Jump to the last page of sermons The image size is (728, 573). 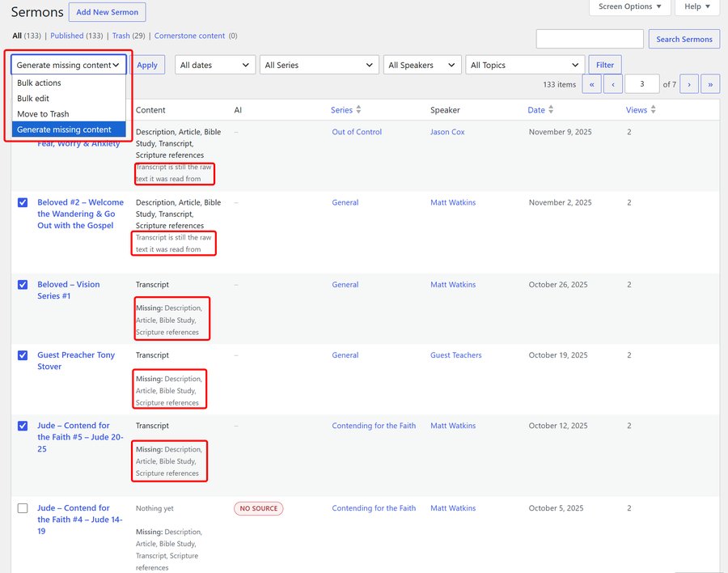coord(710,84)
